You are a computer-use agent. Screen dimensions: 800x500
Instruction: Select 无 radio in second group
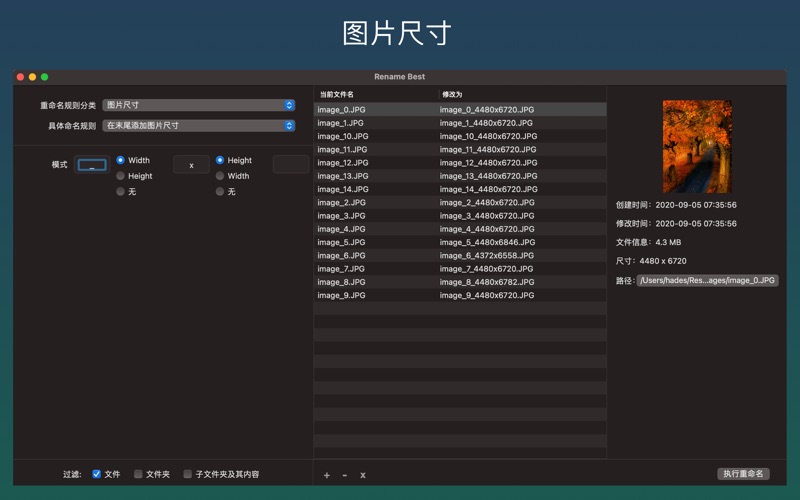220,191
